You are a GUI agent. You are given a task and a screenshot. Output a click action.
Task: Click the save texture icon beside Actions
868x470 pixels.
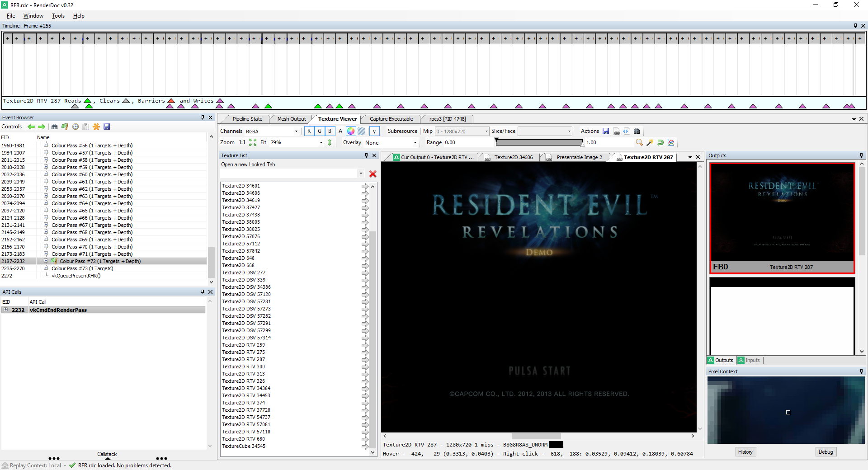pos(606,132)
